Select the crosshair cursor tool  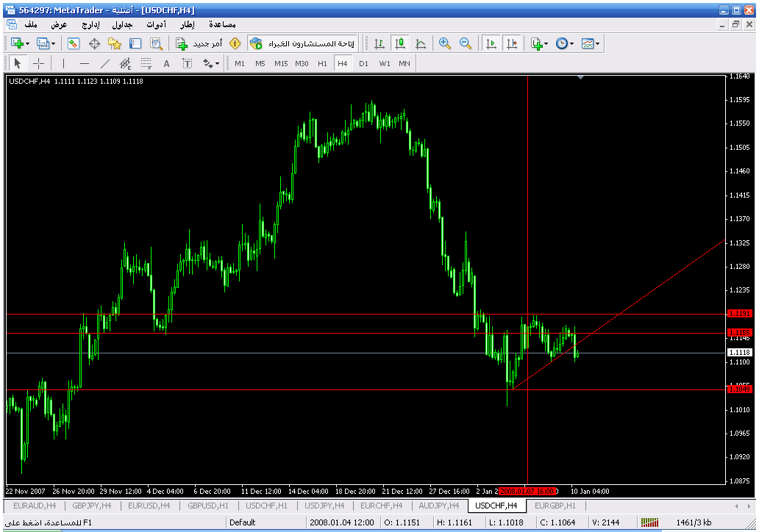(39, 63)
